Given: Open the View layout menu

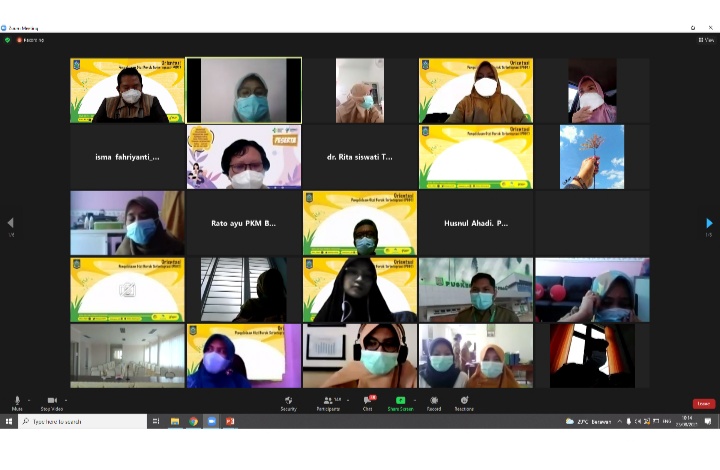Looking at the screenshot, I should [706, 40].
